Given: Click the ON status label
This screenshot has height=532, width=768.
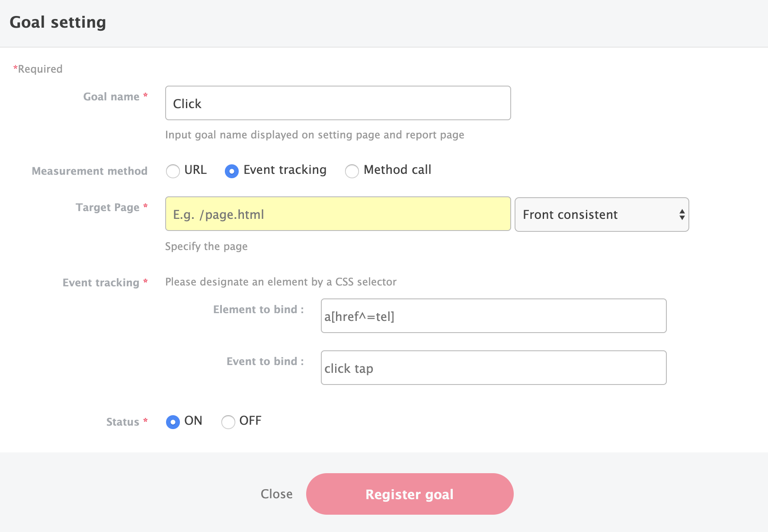Looking at the screenshot, I should pyautogui.click(x=193, y=421).
